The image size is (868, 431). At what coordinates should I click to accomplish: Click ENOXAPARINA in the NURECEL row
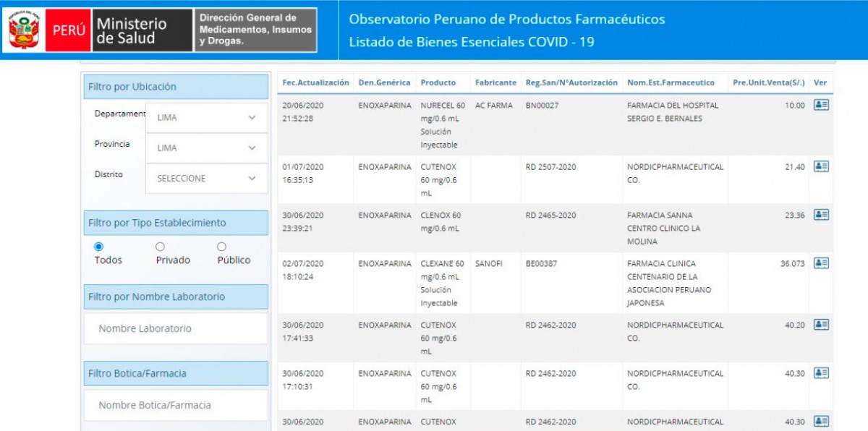point(384,105)
